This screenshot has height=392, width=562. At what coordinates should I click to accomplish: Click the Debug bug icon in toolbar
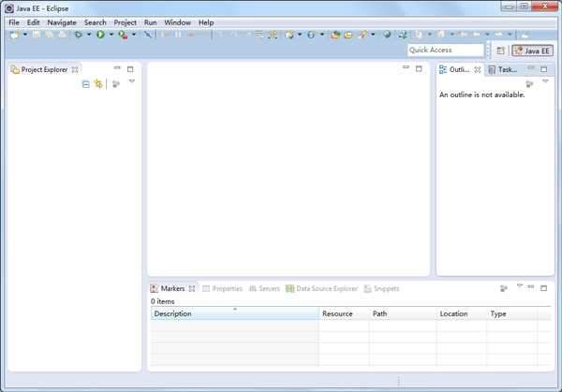click(x=79, y=35)
